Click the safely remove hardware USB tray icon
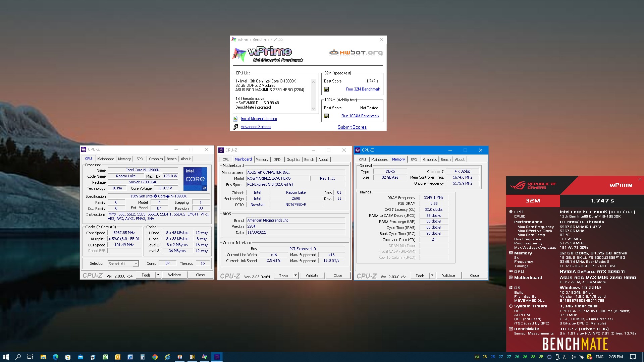The height and width of the screenshot is (362, 644). coord(557,357)
